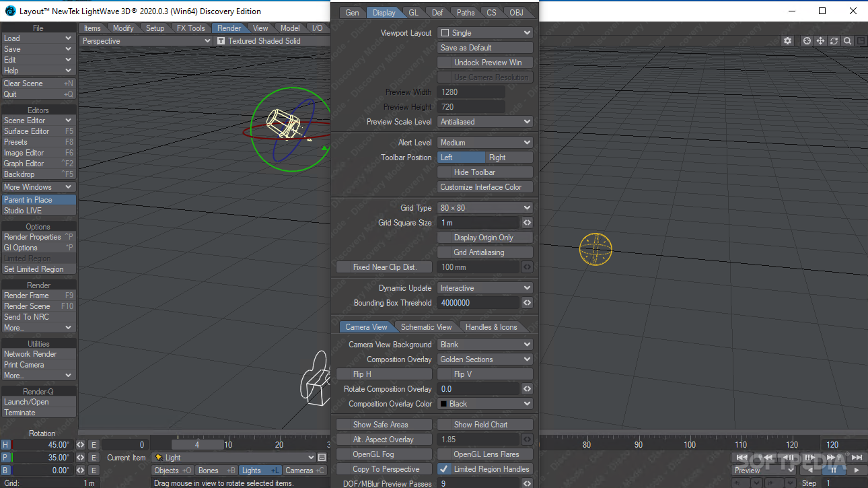Click the viewport zoom magnifier icon
Screen dimensions: 868x488
pyautogui.click(x=848, y=41)
